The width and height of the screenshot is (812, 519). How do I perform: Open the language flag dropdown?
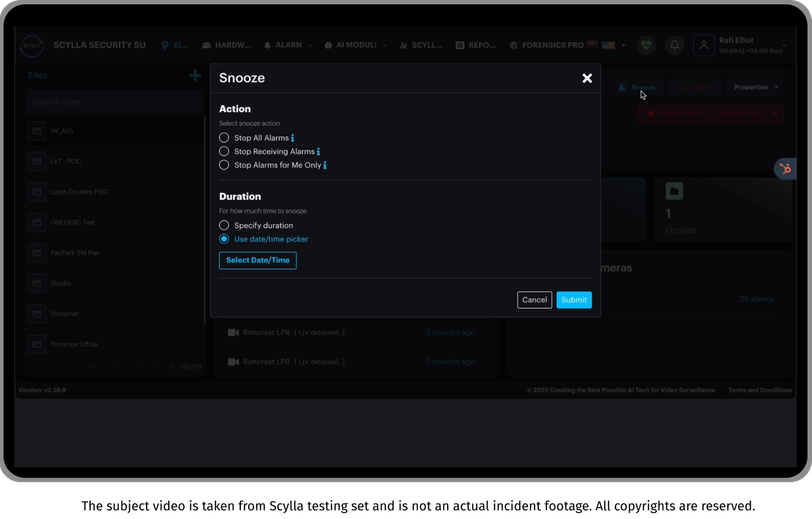[x=614, y=45]
